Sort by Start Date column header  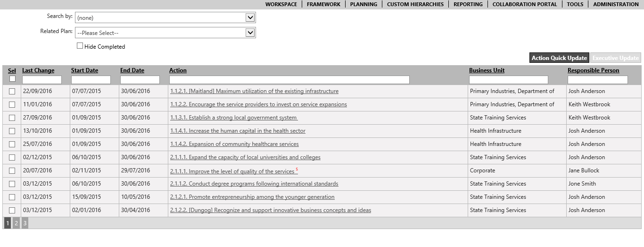(x=84, y=70)
